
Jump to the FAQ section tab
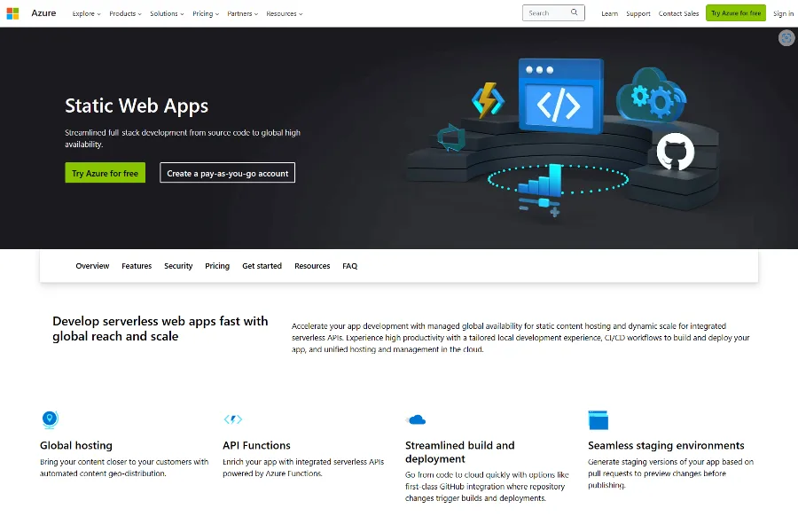click(x=349, y=266)
